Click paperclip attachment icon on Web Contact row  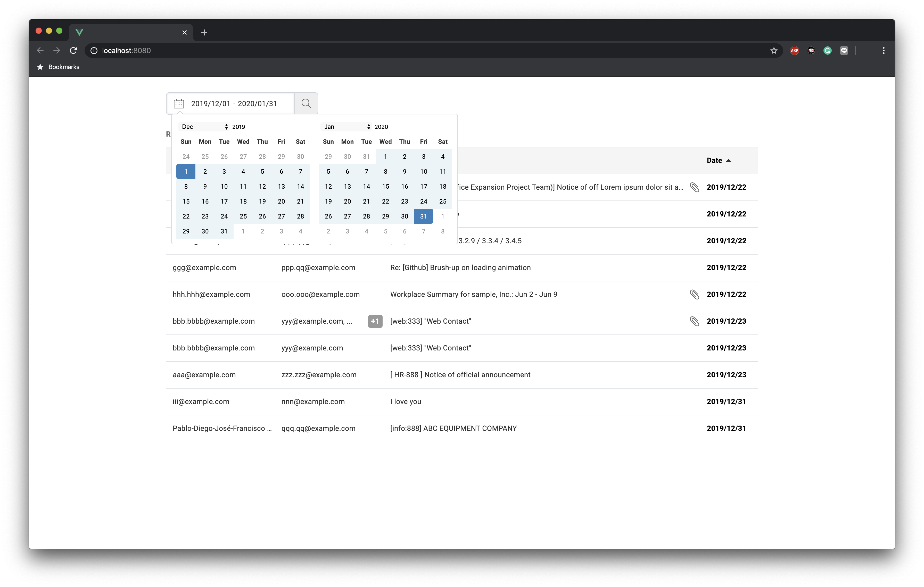coord(694,321)
